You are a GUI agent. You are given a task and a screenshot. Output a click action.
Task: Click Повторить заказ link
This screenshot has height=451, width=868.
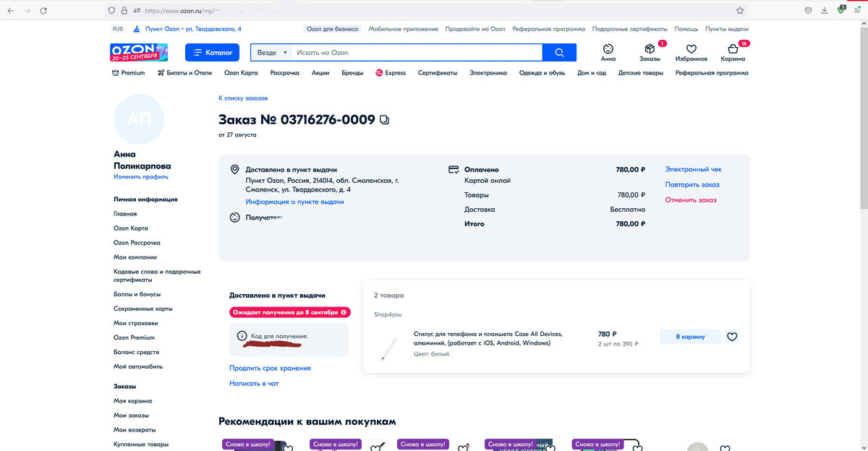click(692, 184)
